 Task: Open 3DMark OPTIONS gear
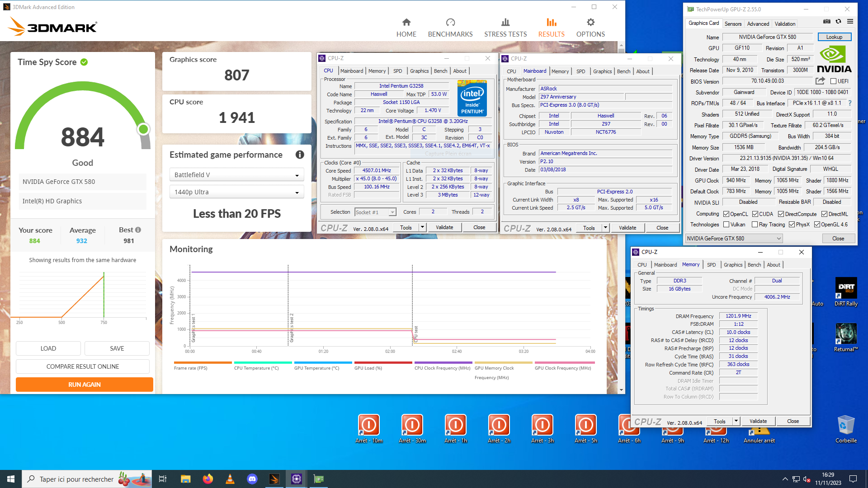click(x=590, y=28)
